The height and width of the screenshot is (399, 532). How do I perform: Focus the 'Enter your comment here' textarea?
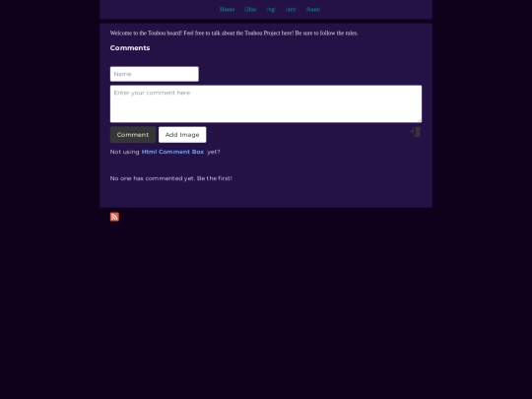point(266,103)
